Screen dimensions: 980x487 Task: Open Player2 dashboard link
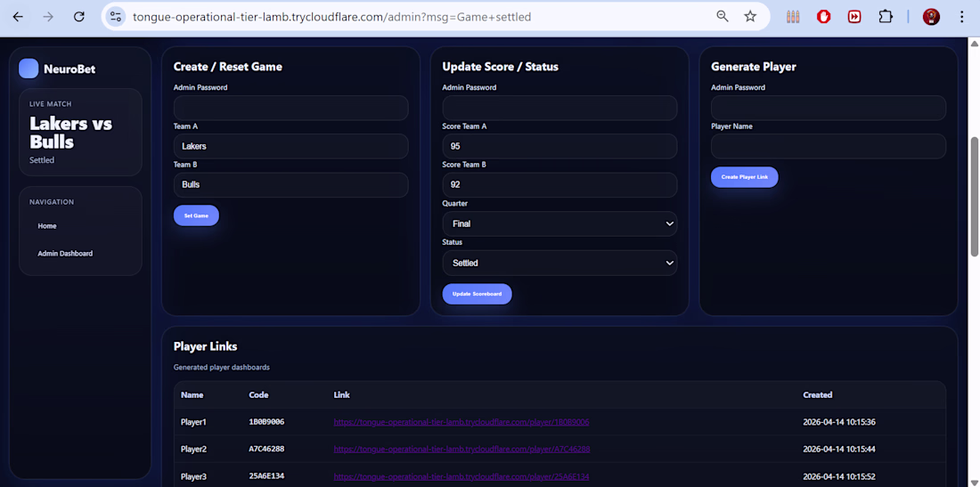coord(461,449)
